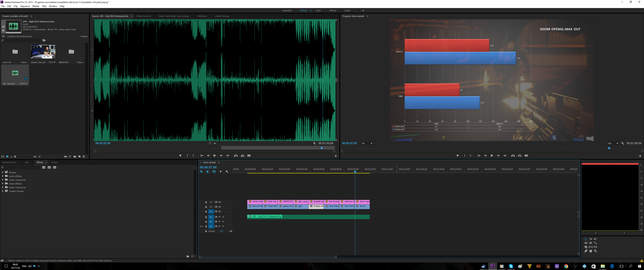644x270 pixels.
Task: Switch to Effect Controls tab
Action: tap(144, 16)
